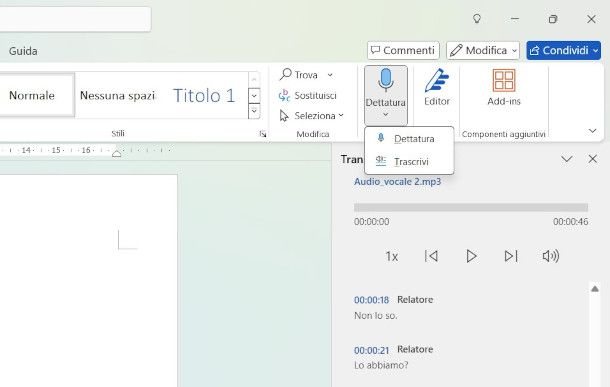This screenshot has width=610, height=387.
Task: Choose Dettatura from the dropdown menu
Action: pos(409,138)
